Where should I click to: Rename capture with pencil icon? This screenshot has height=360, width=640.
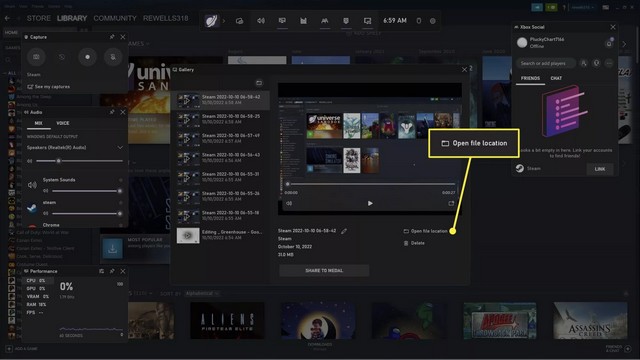(x=344, y=231)
